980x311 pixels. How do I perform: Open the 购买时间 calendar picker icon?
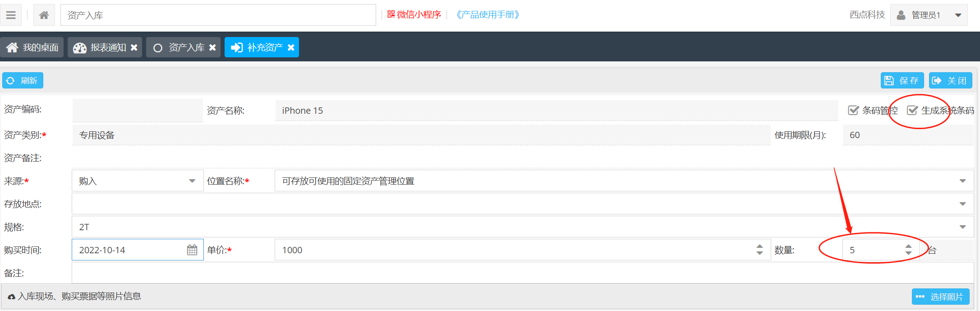coord(192,250)
